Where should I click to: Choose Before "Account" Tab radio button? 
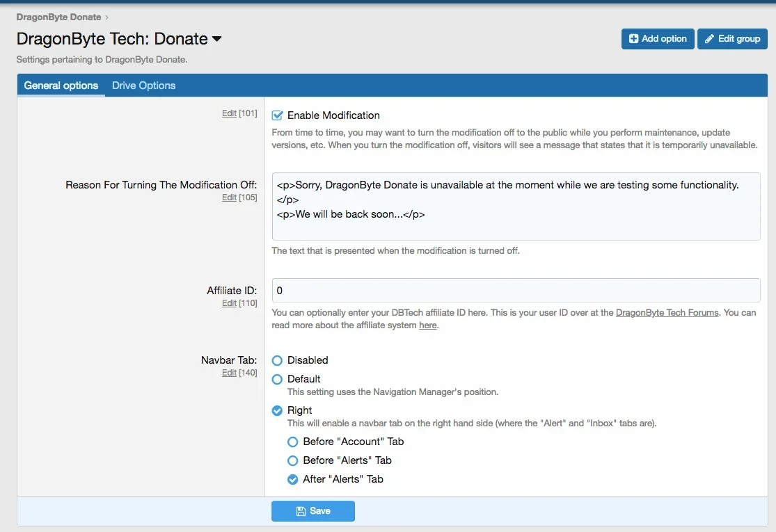[x=293, y=442]
